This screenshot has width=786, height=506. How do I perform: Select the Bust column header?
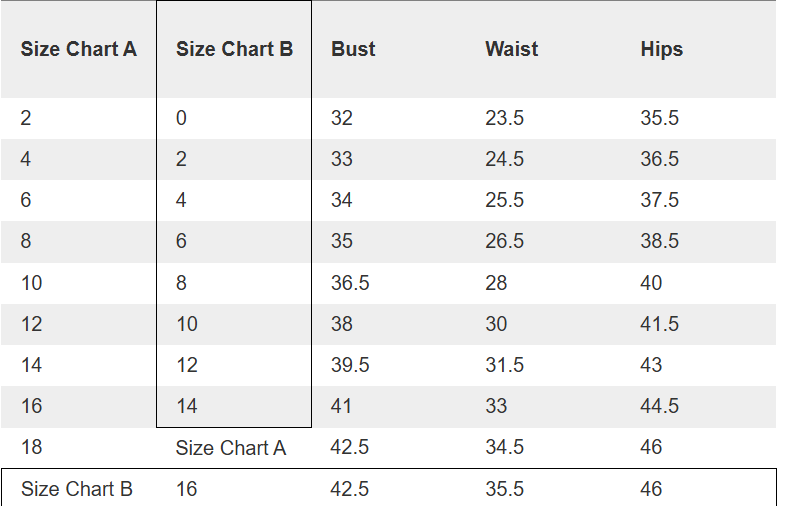[353, 49]
